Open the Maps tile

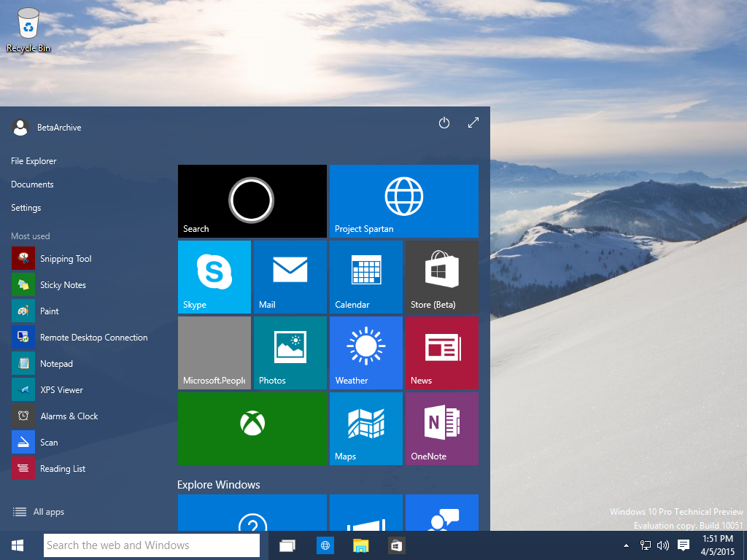(x=365, y=428)
